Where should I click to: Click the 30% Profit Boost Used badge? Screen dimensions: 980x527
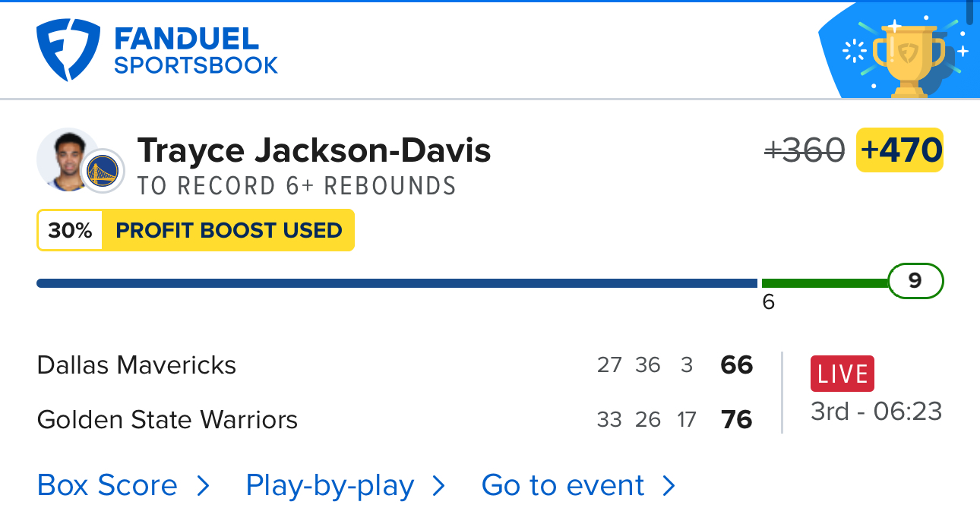195,230
